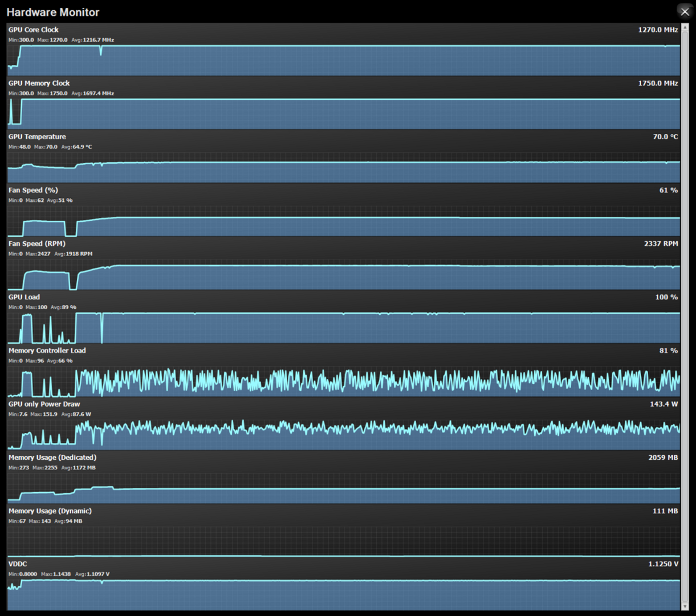Viewport: 696px width, 616px height.
Task: Click the Hardware Monitor window title
Action: (53, 12)
